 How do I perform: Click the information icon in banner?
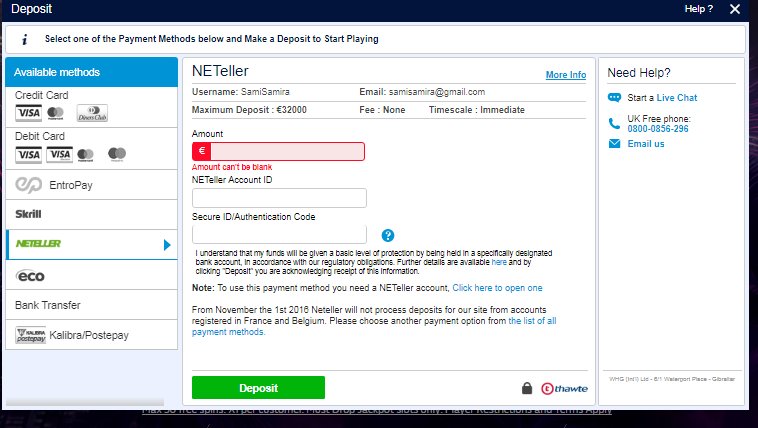click(25, 39)
